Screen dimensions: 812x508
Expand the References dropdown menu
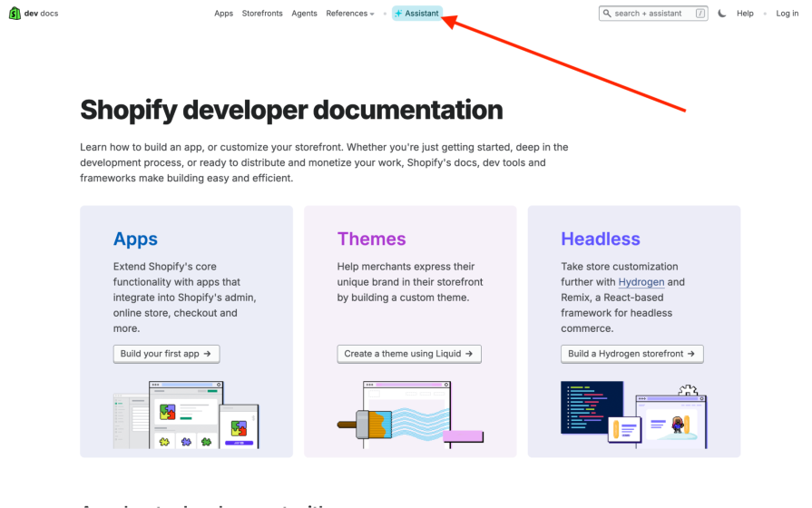point(350,14)
